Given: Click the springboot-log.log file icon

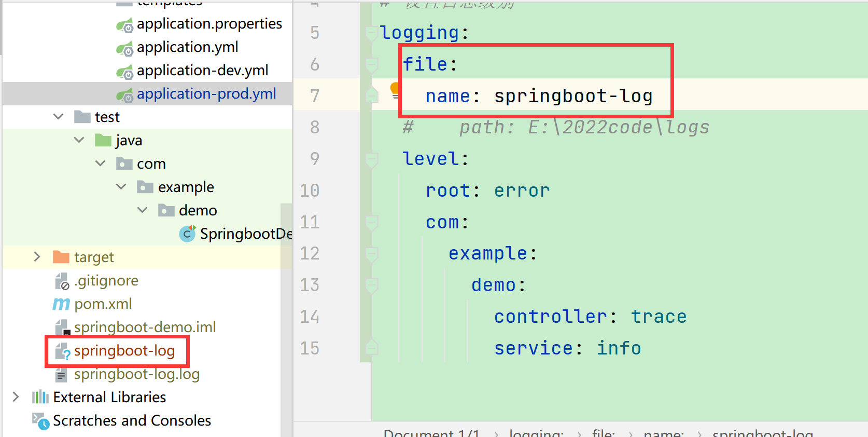Looking at the screenshot, I should click(x=61, y=374).
